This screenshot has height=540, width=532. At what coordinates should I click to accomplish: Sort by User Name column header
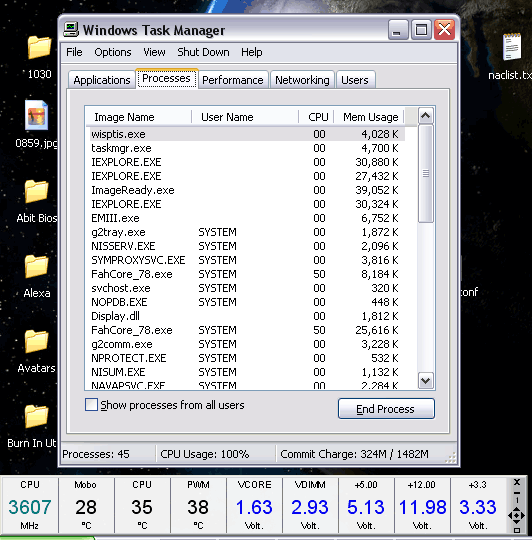245,117
